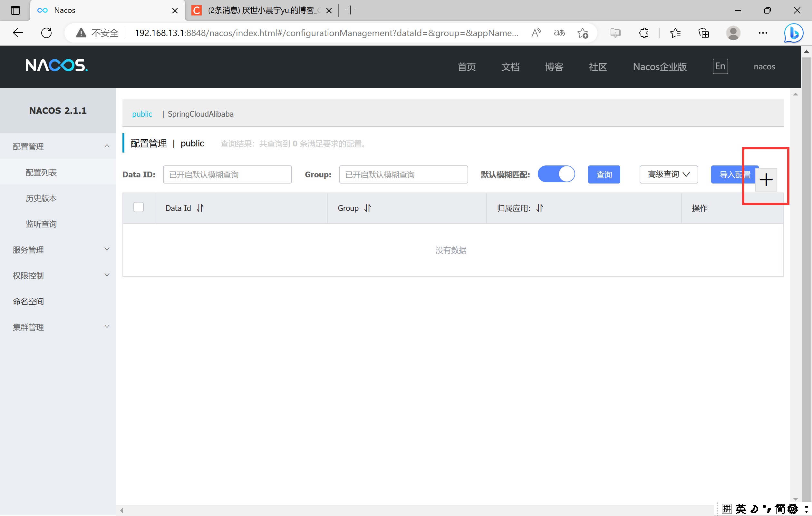Click the user profile avatar icon
812x516 pixels.
point(733,33)
